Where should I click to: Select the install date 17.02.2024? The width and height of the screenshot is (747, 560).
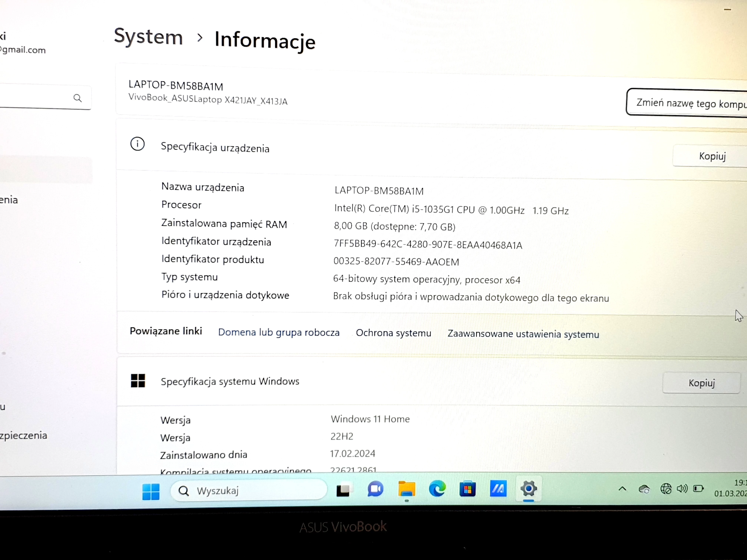(x=353, y=453)
